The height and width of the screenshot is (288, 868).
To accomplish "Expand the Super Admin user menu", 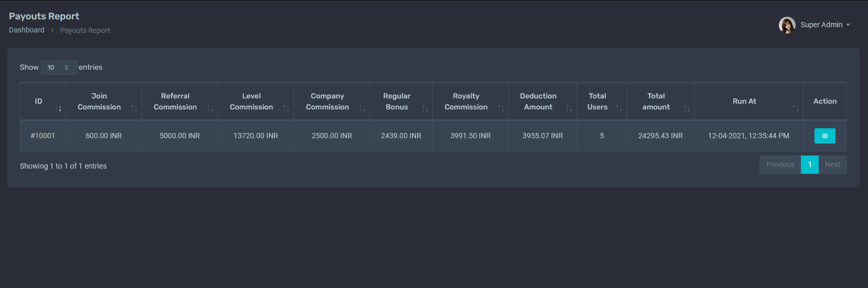I will [825, 25].
